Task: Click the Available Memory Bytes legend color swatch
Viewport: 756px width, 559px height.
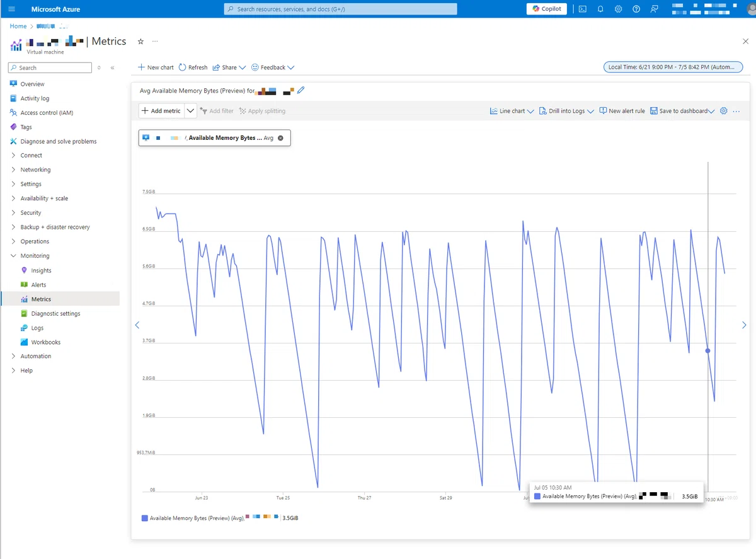Action: coord(145,518)
